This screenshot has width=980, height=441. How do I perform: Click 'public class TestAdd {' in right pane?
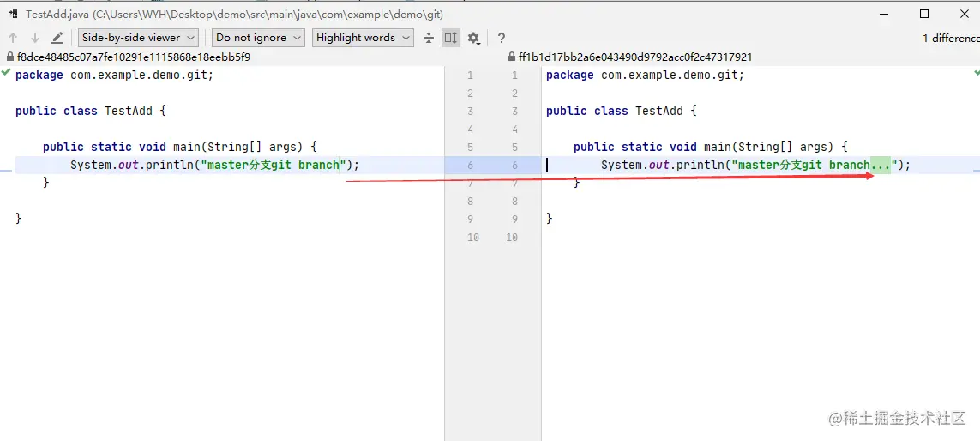pyautogui.click(x=622, y=112)
